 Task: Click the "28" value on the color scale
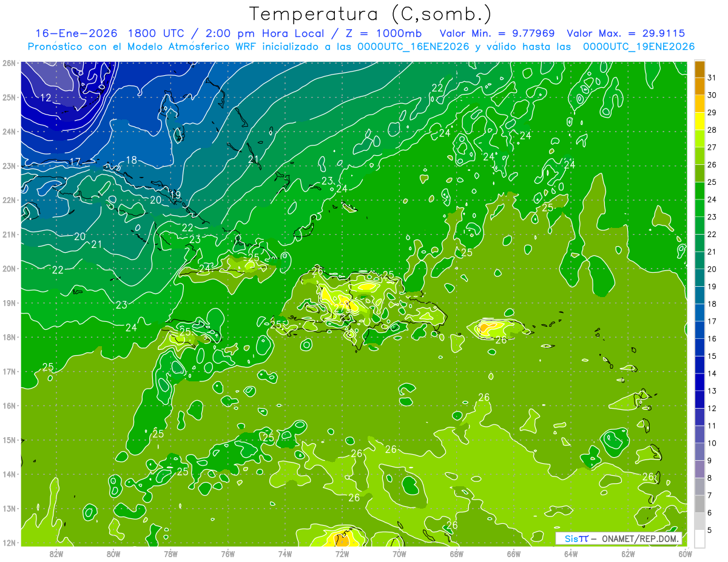click(712, 130)
